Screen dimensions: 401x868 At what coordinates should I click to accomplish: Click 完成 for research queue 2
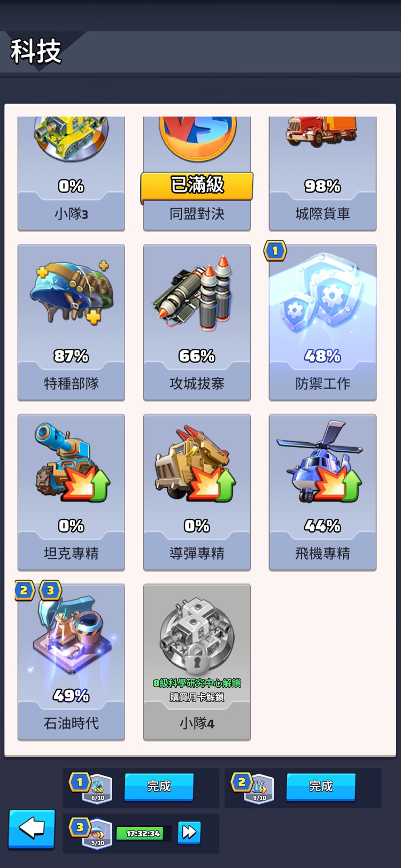pyautogui.click(x=321, y=787)
